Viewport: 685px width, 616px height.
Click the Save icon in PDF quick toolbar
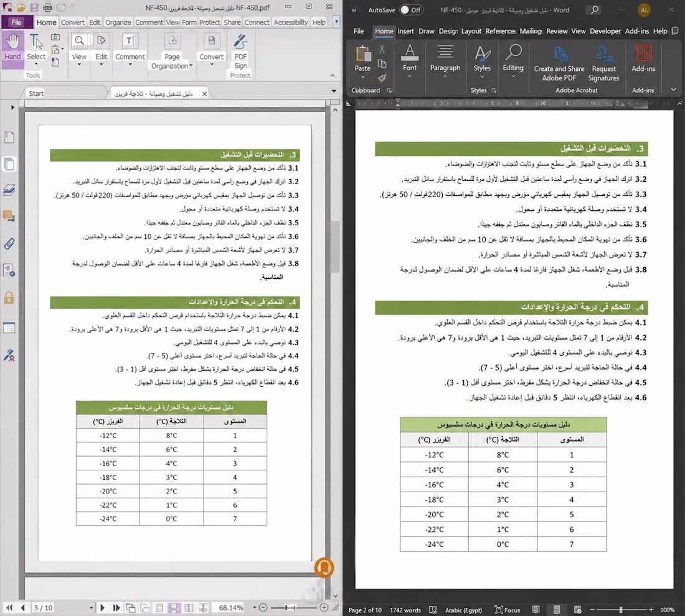tap(34, 7)
